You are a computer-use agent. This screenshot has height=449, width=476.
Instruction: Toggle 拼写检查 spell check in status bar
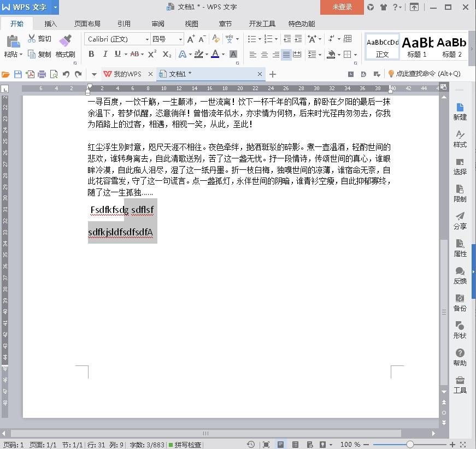[185, 445]
